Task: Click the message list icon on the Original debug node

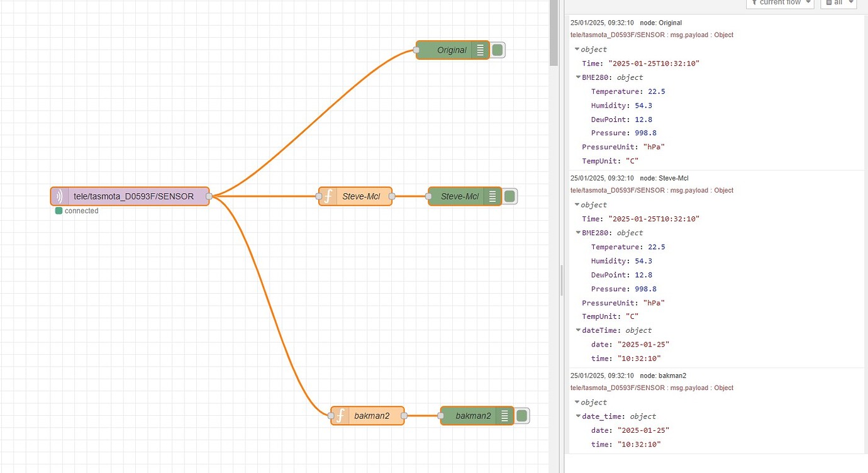Action: 480,50
